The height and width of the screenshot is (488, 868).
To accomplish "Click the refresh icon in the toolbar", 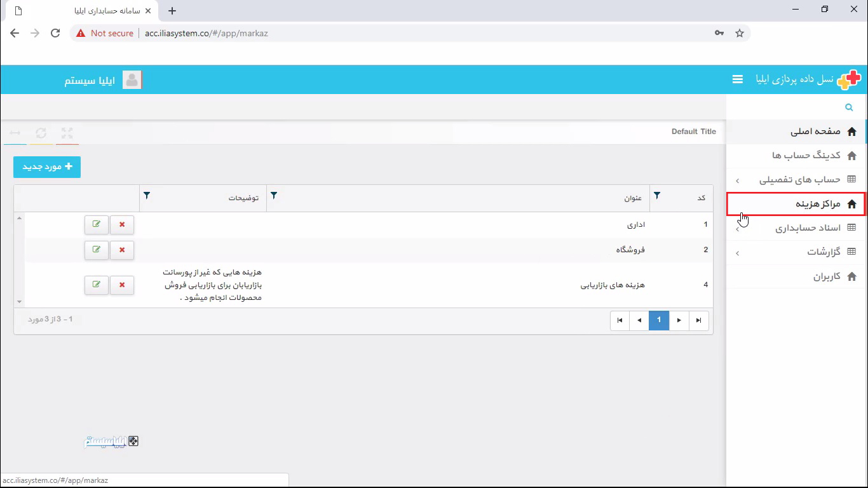I will pos(41,133).
